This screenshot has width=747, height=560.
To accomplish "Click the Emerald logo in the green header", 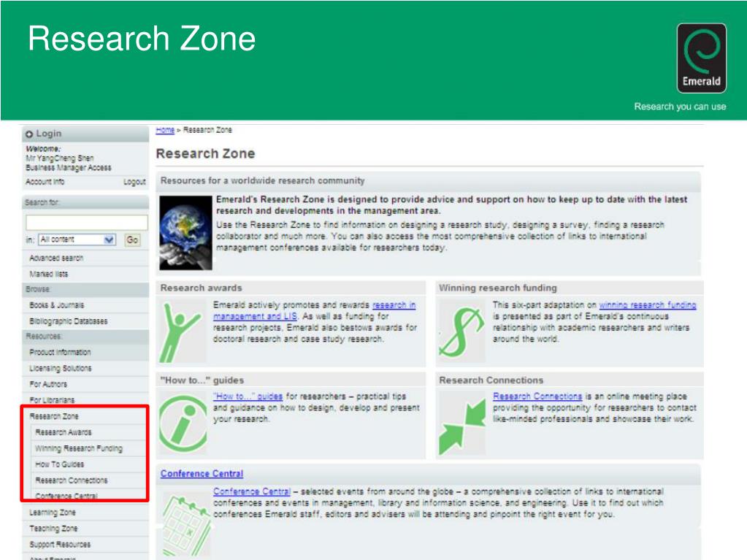I will (x=701, y=58).
